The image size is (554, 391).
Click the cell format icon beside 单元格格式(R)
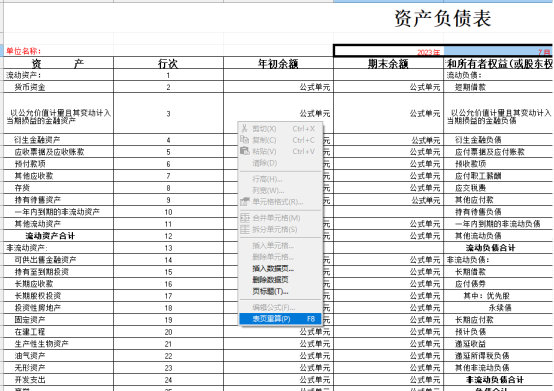244,202
